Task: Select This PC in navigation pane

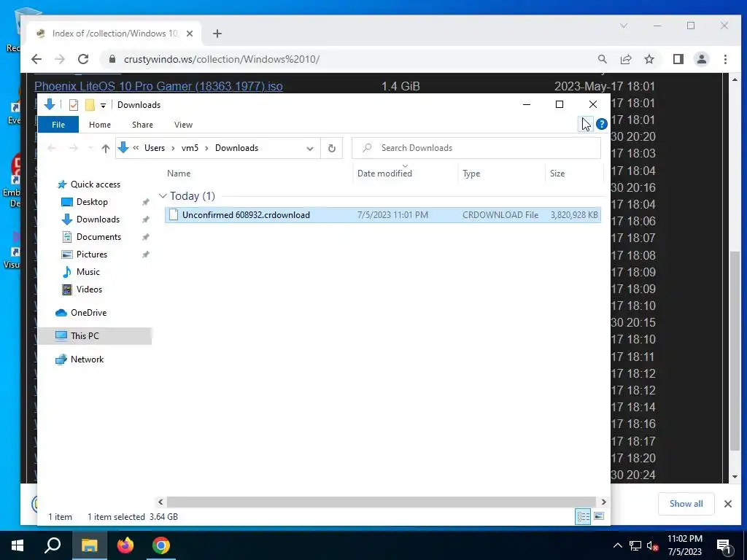Action: 94,336
